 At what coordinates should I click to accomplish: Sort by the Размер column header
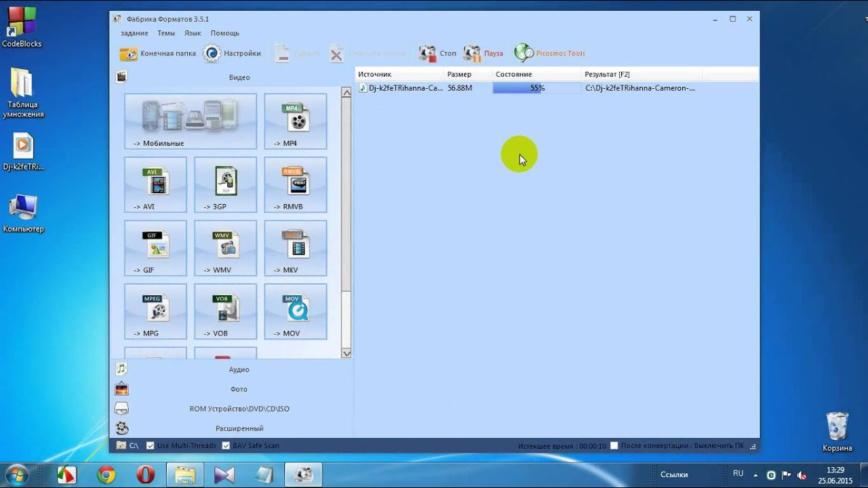(469, 74)
